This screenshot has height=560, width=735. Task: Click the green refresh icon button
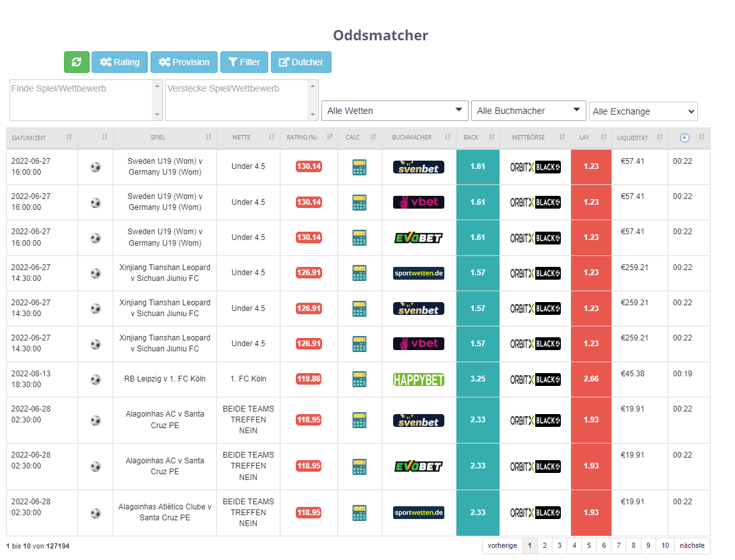(76, 62)
